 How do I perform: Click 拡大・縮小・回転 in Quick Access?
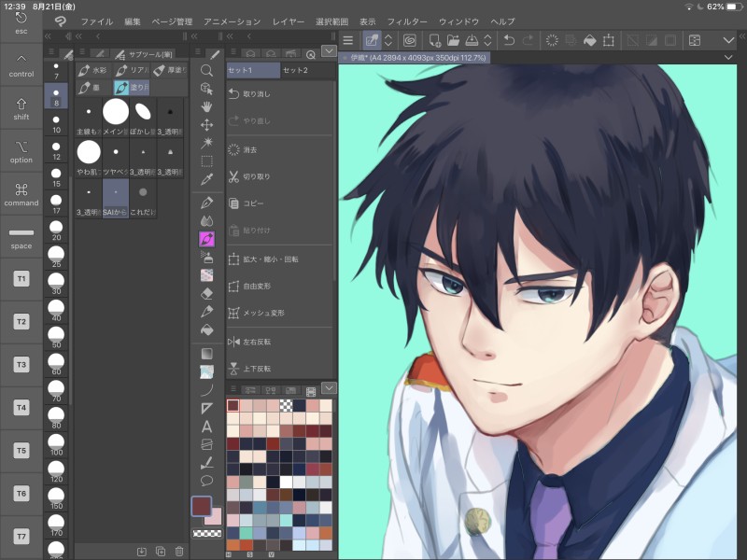point(280,259)
